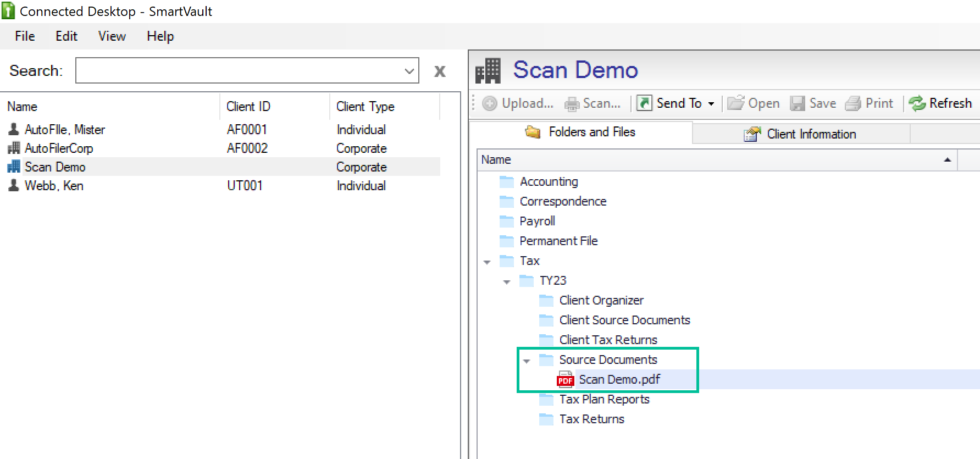980x459 pixels.
Task: Select the Accounting folder
Action: coord(549,182)
